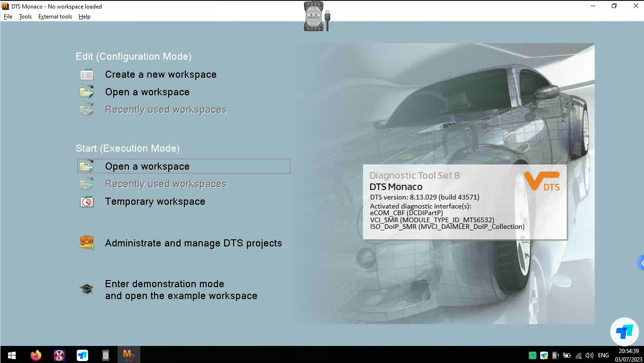Click the graduation cap demonstration mode icon
The image size is (644, 363).
point(87,289)
